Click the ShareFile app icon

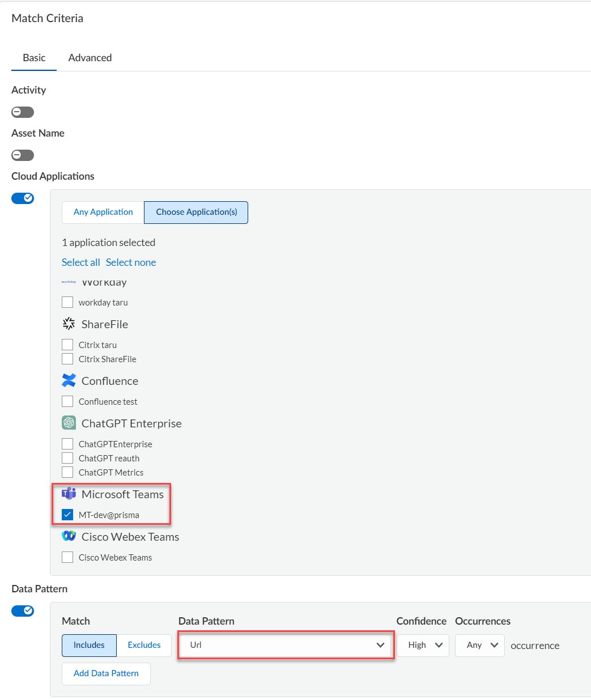[69, 324]
